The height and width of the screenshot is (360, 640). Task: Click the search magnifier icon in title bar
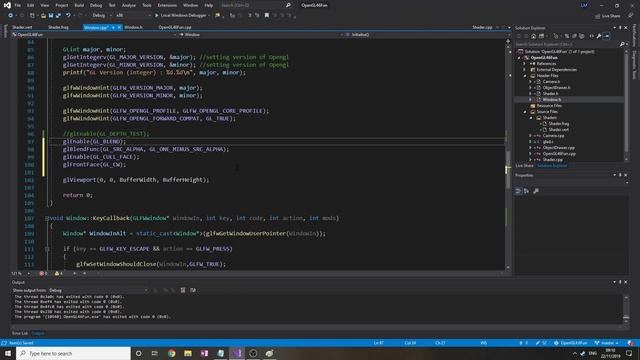[x=288, y=5]
